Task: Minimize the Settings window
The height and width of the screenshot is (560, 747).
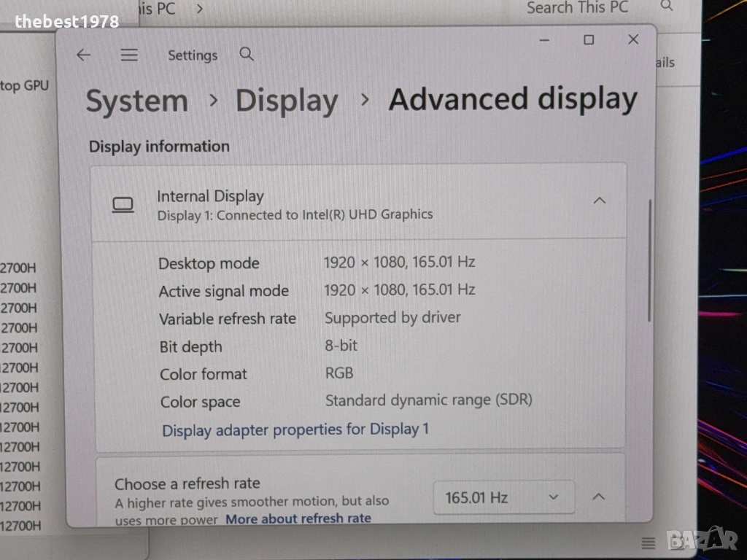Action: (x=544, y=40)
